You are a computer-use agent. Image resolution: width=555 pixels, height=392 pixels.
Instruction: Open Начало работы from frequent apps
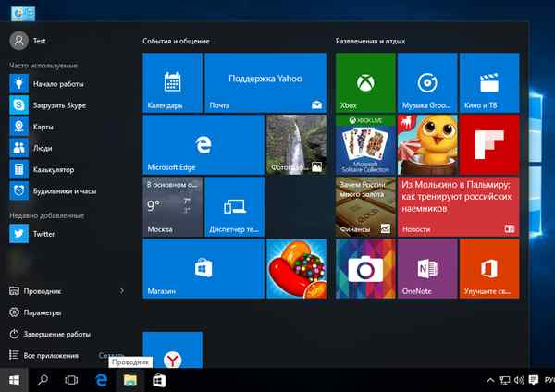click(68, 84)
